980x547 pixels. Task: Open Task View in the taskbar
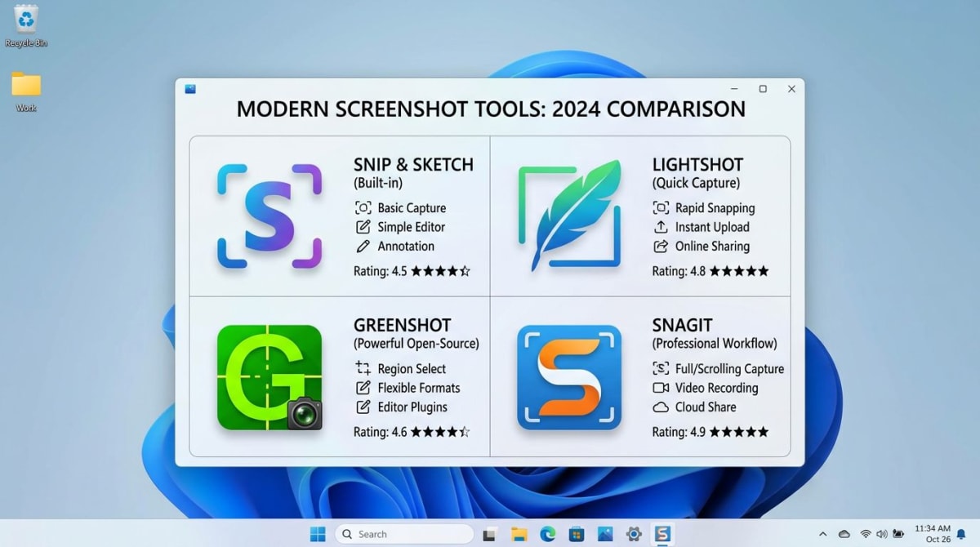tap(489, 535)
